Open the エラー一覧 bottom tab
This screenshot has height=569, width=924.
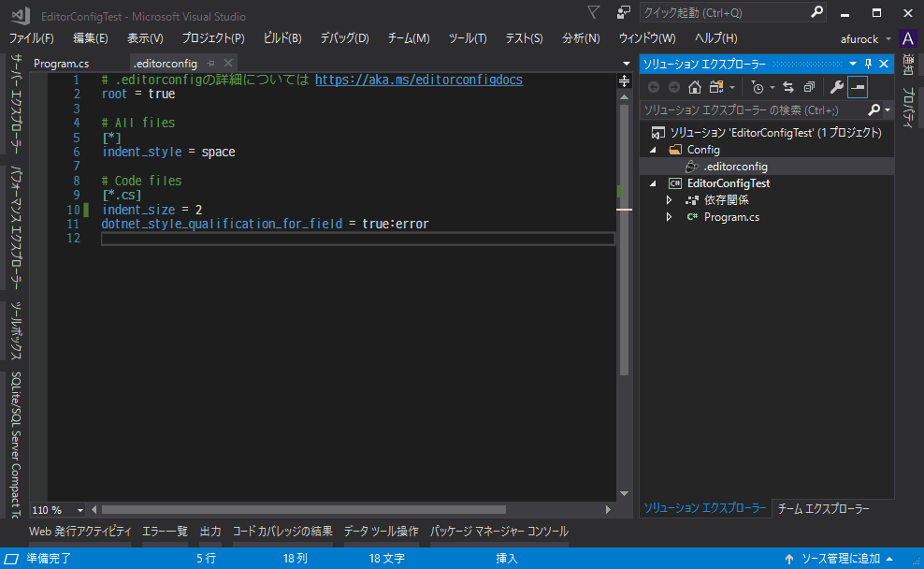pyautogui.click(x=165, y=532)
